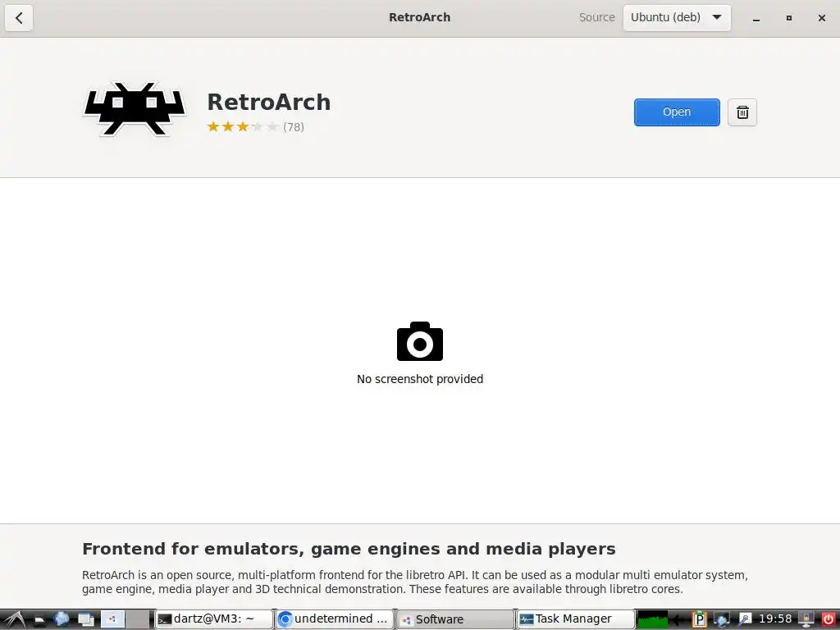This screenshot has height=630, width=840.
Task: Launch web browser globe icon in taskbar
Action: (62, 619)
